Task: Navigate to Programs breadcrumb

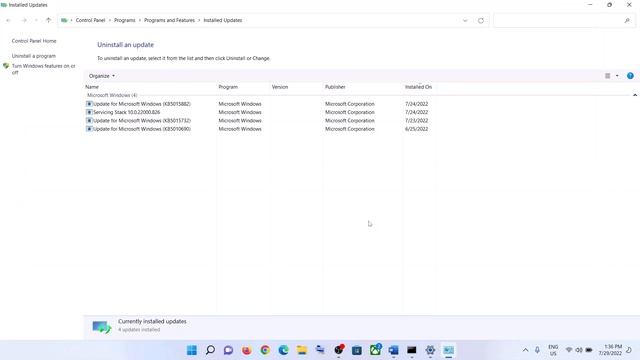Action: point(124,20)
